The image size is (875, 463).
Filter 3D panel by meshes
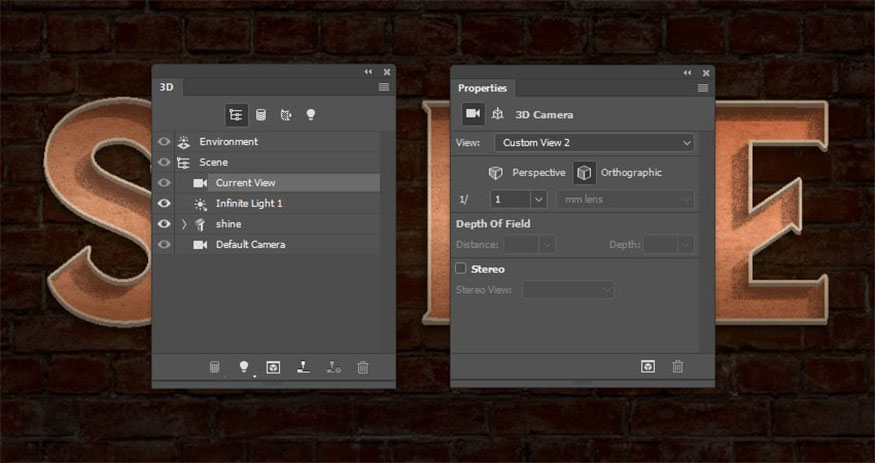point(261,115)
